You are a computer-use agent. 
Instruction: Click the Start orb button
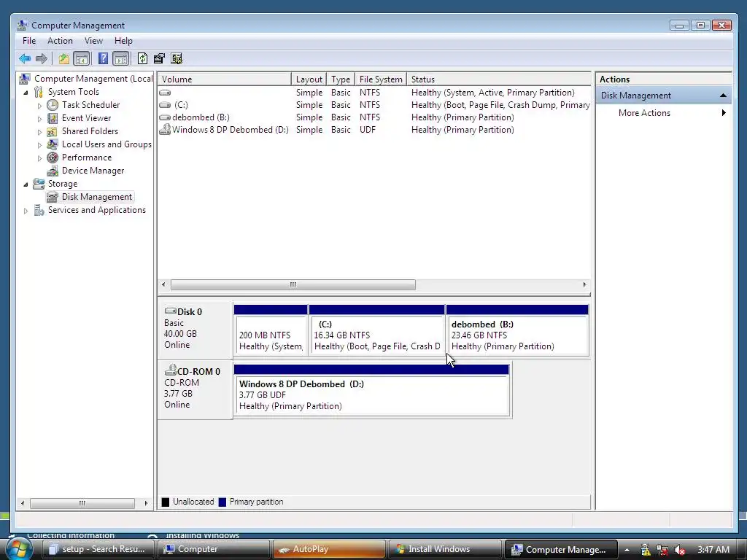coord(19,549)
